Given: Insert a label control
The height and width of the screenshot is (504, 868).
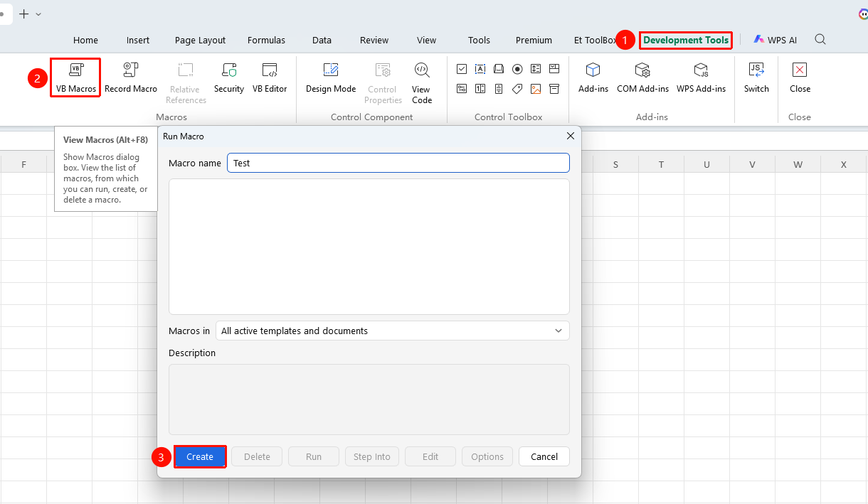Looking at the screenshot, I should click(x=517, y=89).
